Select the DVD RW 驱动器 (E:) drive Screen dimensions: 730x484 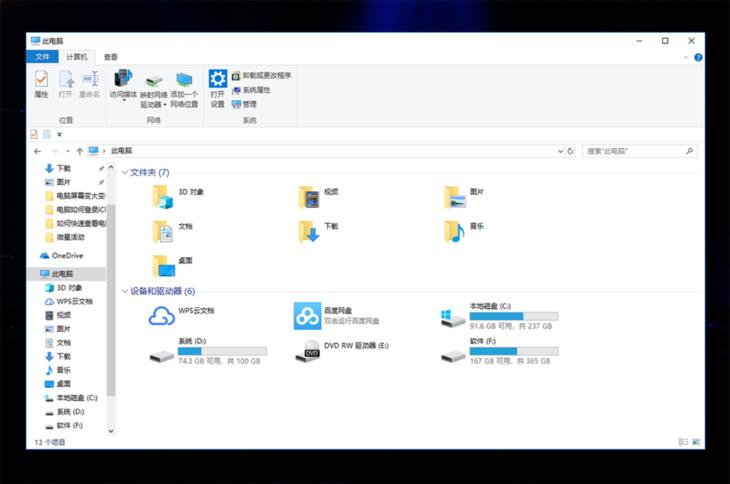[342, 351]
